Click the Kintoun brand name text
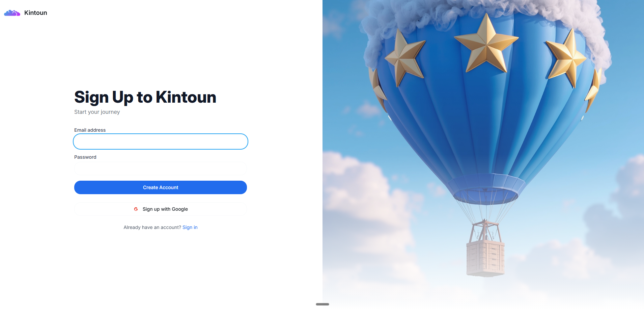 [36, 13]
